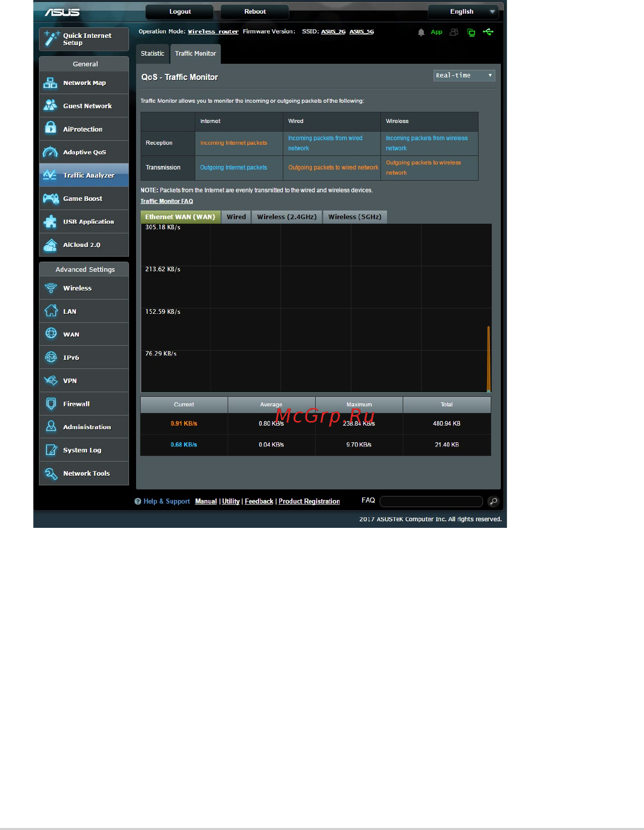Image resolution: width=644 pixels, height=830 pixels.
Task: Open the Feedback footer link
Action: pyautogui.click(x=259, y=501)
